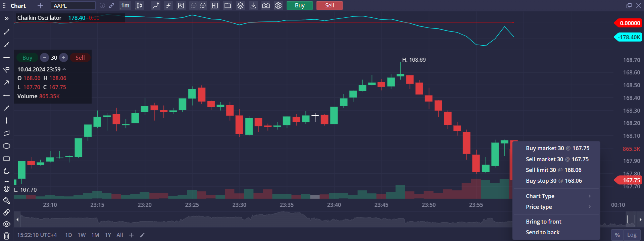Take a chart snapshot with camera icon

point(266,6)
